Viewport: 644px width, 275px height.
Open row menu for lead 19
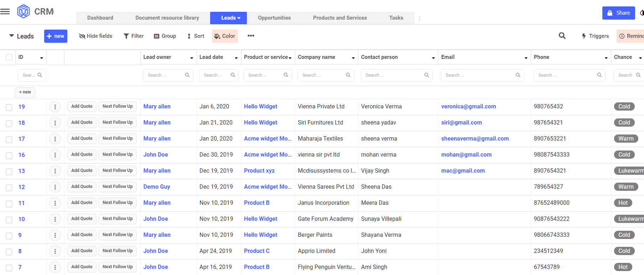click(55, 107)
